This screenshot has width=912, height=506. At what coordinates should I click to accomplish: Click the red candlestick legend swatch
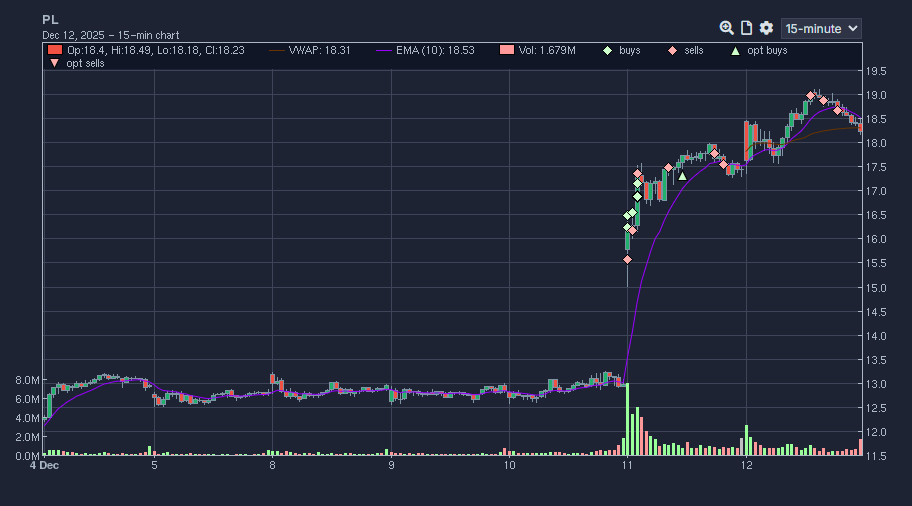[x=55, y=51]
